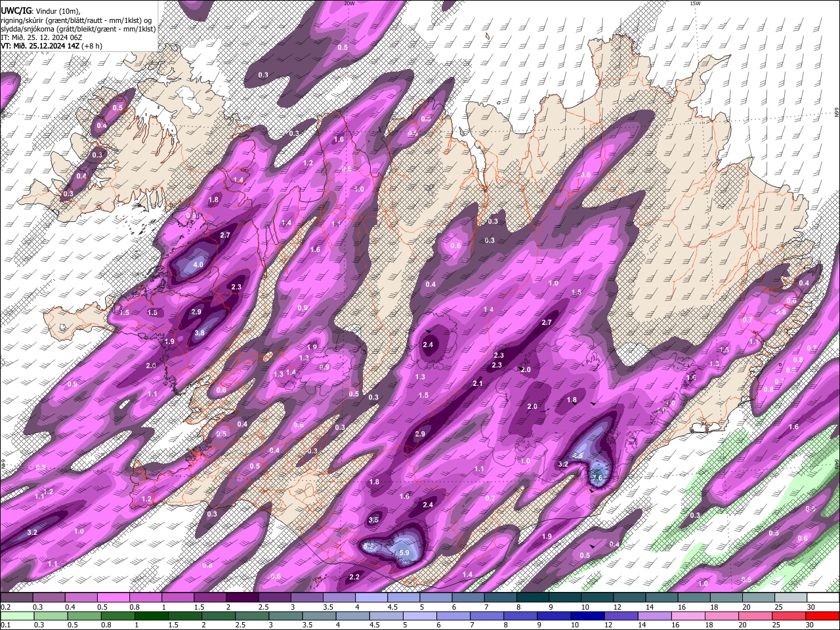Select the darkest purple upper swatch between 2 and 2.5
This screenshot has width=840, height=630.
pos(242,597)
